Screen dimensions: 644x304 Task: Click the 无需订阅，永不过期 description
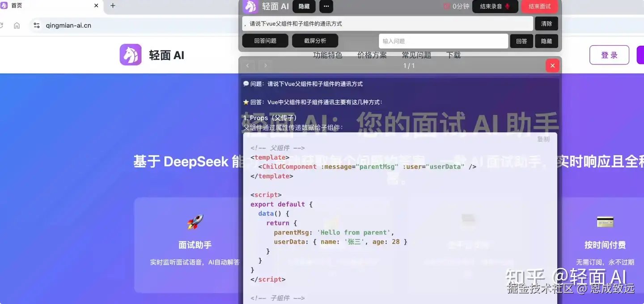coord(605,262)
